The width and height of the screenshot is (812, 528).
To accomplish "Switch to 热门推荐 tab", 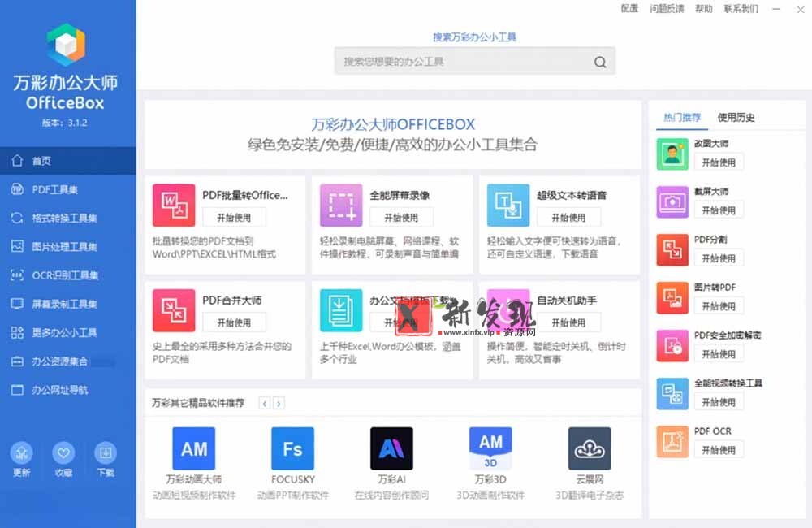I will pyautogui.click(x=682, y=118).
